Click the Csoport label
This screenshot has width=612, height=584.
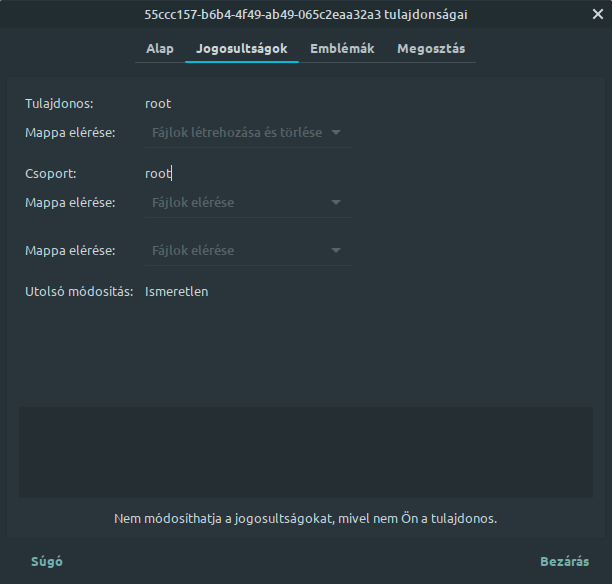(51, 173)
